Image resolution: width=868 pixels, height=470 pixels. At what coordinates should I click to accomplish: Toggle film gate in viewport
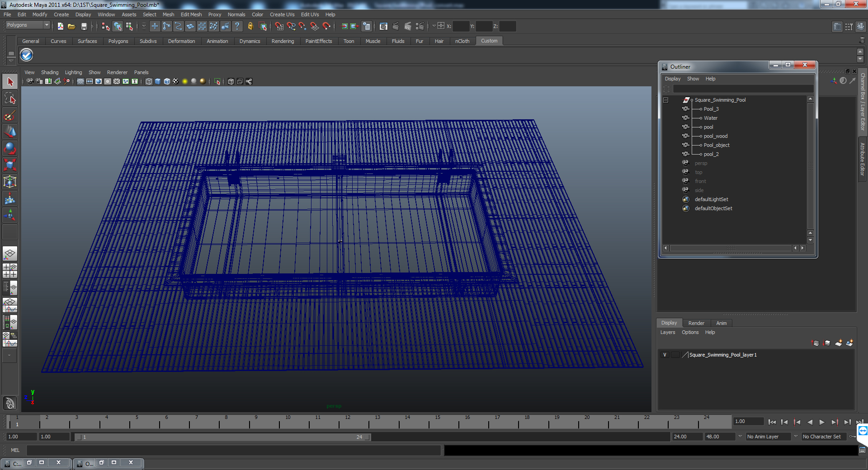pos(90,81)
